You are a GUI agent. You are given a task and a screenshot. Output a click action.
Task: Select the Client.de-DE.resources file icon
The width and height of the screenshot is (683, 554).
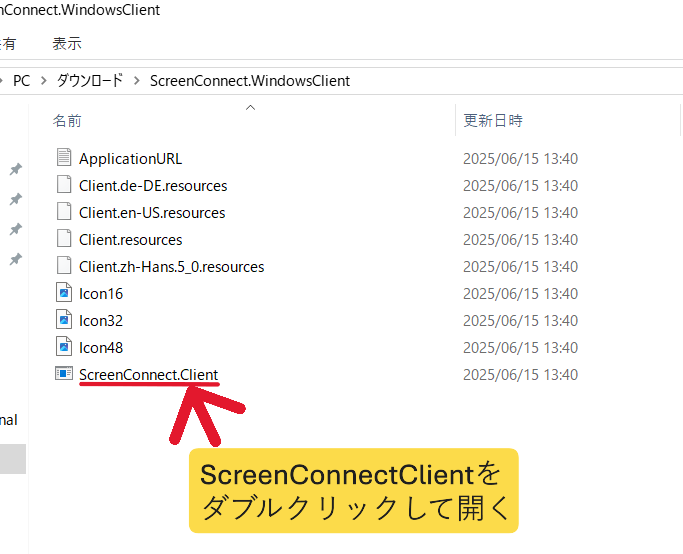(x=64, y=184)
